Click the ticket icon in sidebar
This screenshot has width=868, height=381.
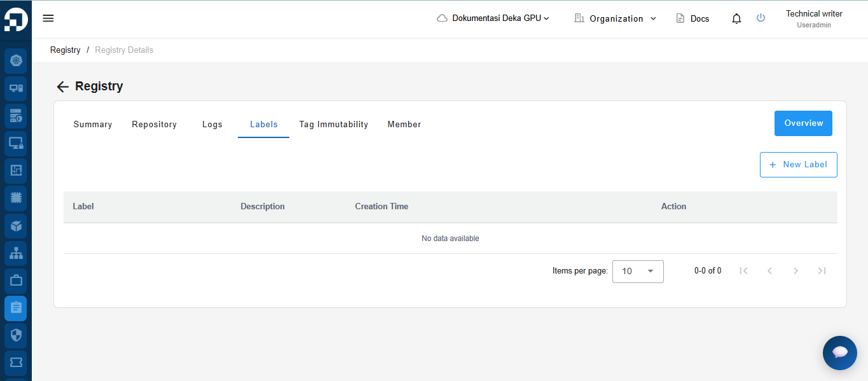point(16,362)
